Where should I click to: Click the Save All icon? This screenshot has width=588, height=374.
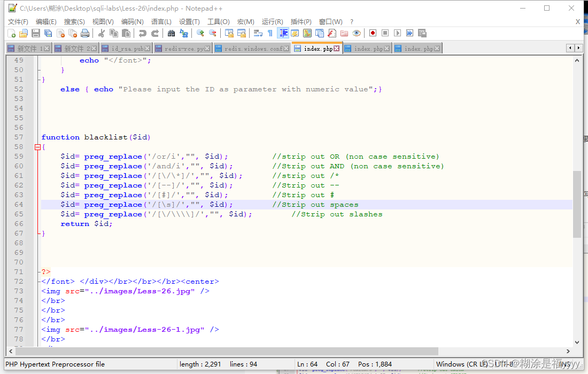point(48,33)
